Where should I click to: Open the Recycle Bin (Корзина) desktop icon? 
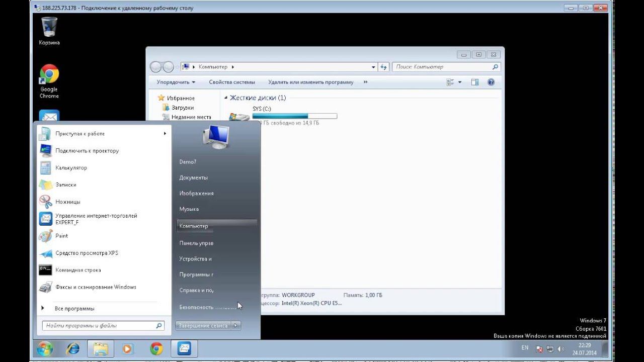(49, 30)
